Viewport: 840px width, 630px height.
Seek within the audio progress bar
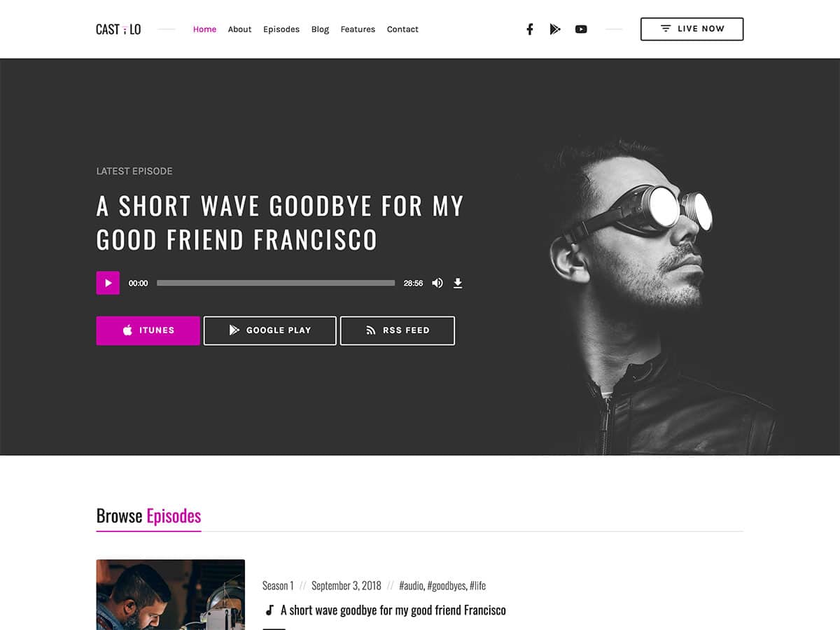[x=276, y=283]
